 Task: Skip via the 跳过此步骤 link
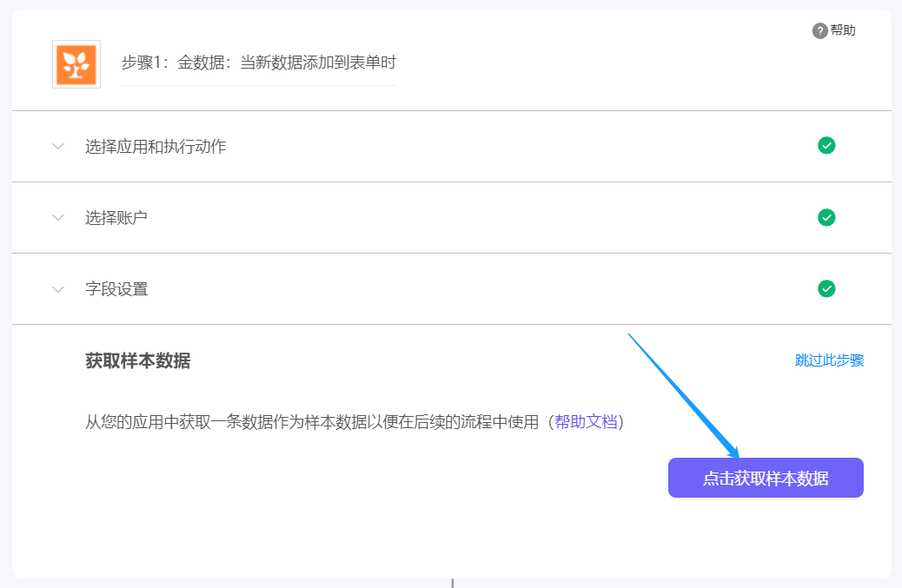tap(829, 360)
